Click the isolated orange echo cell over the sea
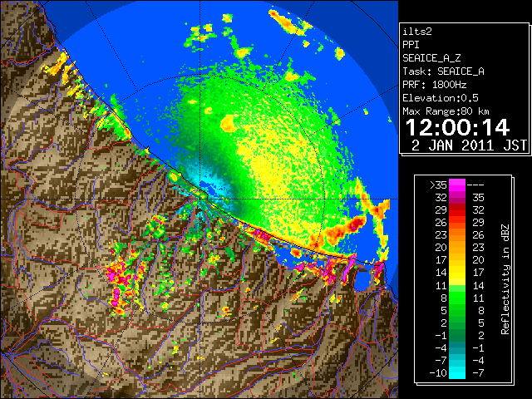This screenshot has width=532, height=399. (228, 123)
